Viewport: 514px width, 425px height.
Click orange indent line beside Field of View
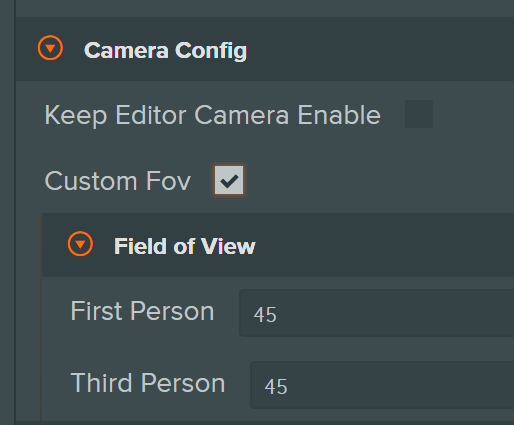(x=41, y=317)
